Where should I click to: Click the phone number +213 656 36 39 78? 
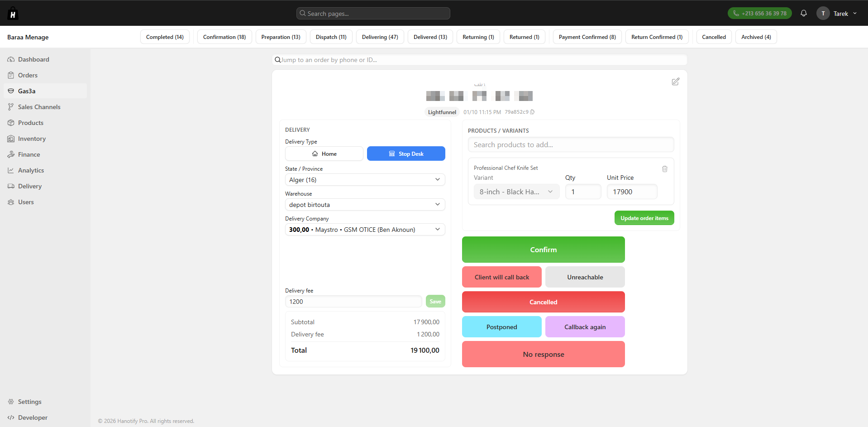click(x=760, y=13)
